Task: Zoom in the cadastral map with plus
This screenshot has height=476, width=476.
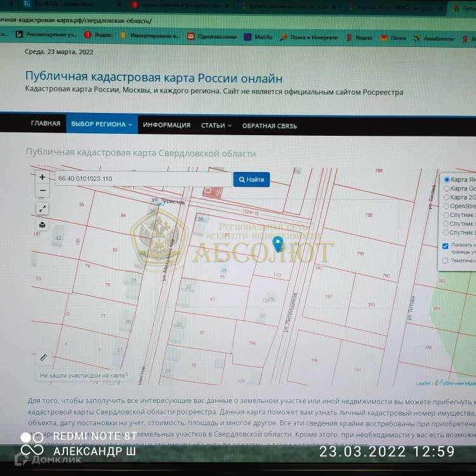Action: pyautogui.click(x=42, y=177)
